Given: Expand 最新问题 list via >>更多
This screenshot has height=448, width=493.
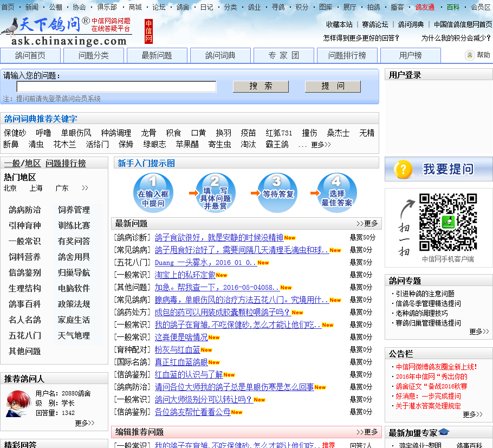Looking at the screenshot, I should coord(367,224).
